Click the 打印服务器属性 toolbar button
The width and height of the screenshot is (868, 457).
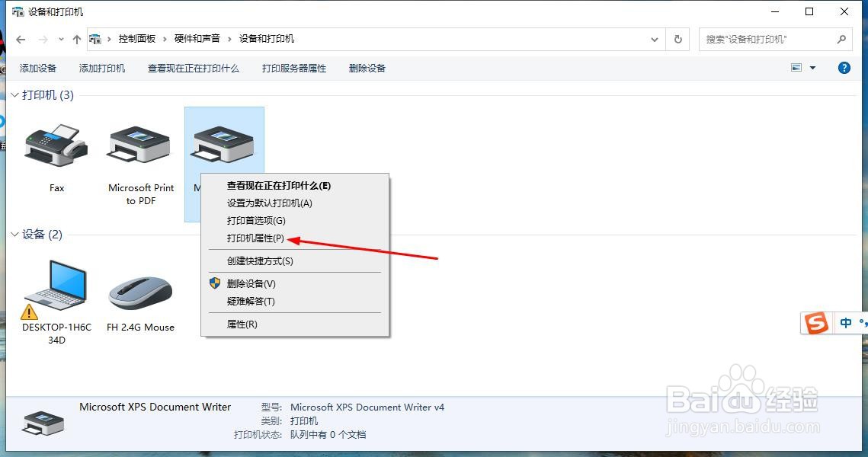pyautogui.click(x=292, y=68)
